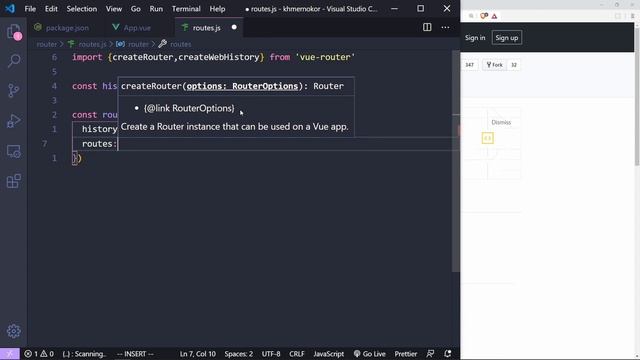Open notifications bell in status bar
The height and width of the screenshot is (360, 640).
448,354
